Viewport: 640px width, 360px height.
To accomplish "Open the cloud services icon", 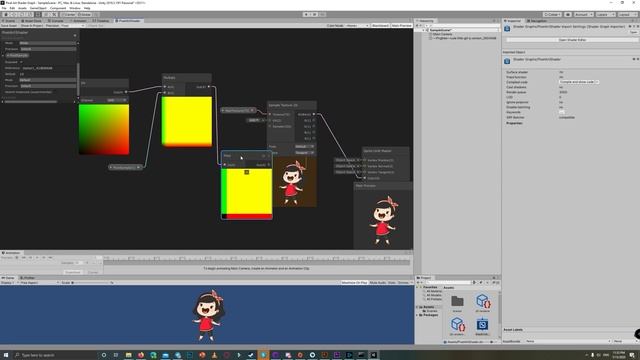I will [x=568, y=15].
